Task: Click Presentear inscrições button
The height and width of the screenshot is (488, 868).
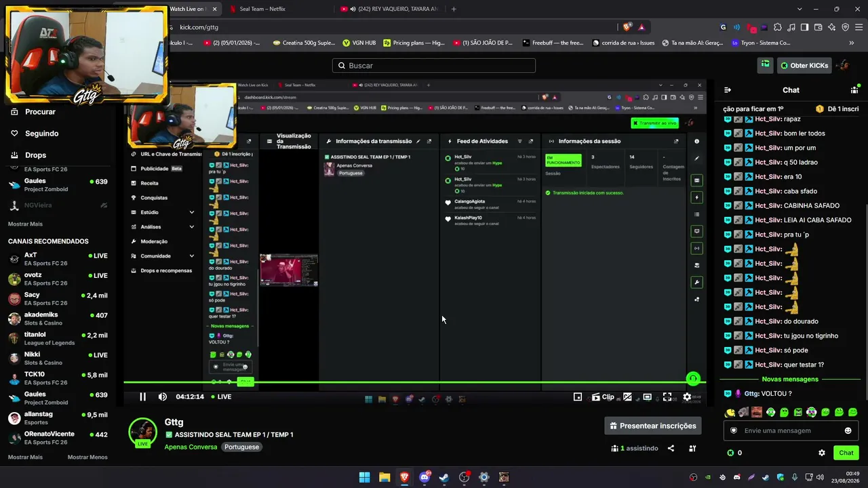Action: [653, 426]
